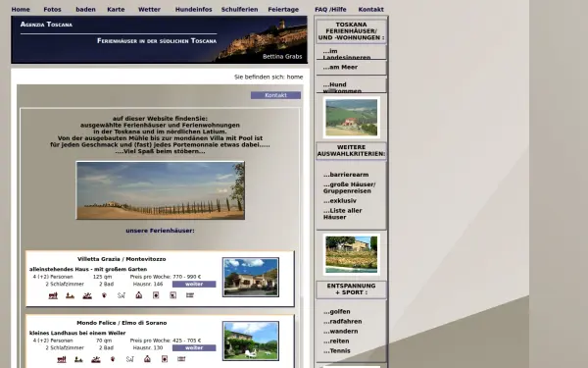588x368 pixels.
Task: Open Feiertage in top navigation
Action: tap(283, 10)
